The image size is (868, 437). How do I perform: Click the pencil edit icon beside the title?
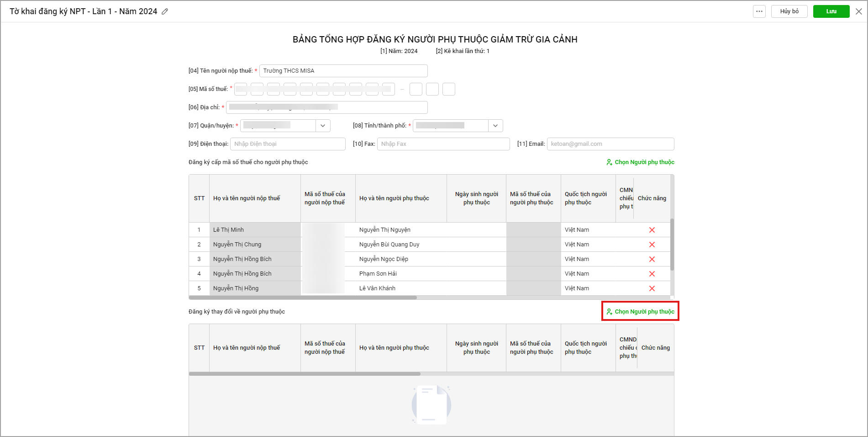165,11
